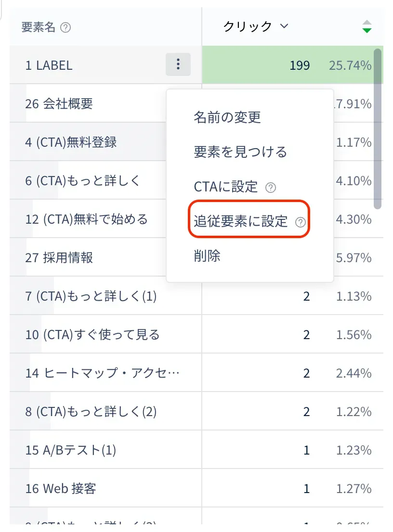Click the three-dot menu on 1 LABEL row
393x532 pixels.
(x=178, y=64)
